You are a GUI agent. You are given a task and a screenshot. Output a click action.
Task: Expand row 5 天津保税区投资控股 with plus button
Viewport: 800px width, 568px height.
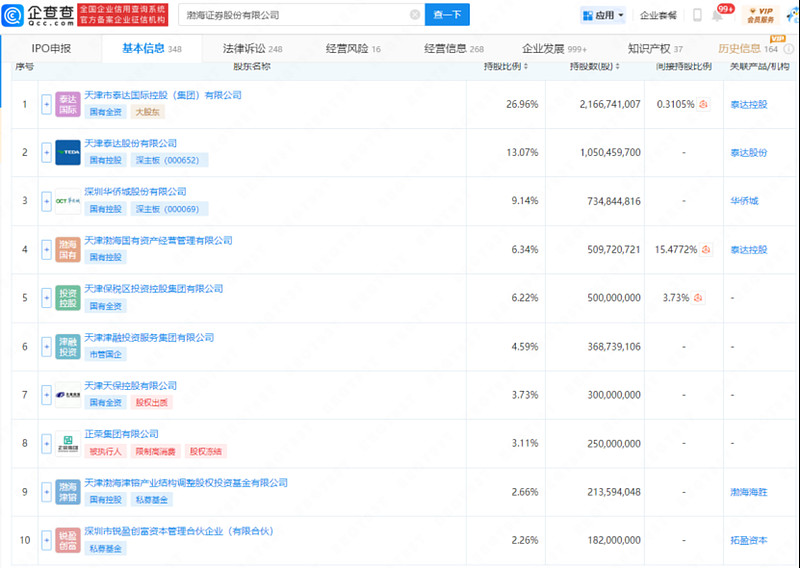46,298
